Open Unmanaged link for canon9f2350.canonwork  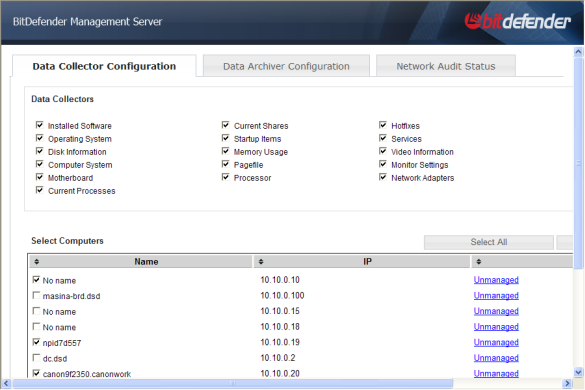496,374
